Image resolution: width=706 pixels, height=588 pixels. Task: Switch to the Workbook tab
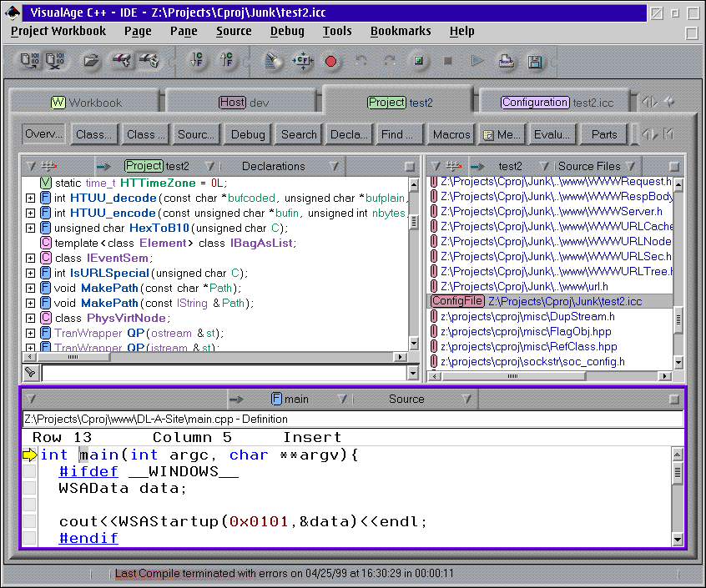[86, 103]
